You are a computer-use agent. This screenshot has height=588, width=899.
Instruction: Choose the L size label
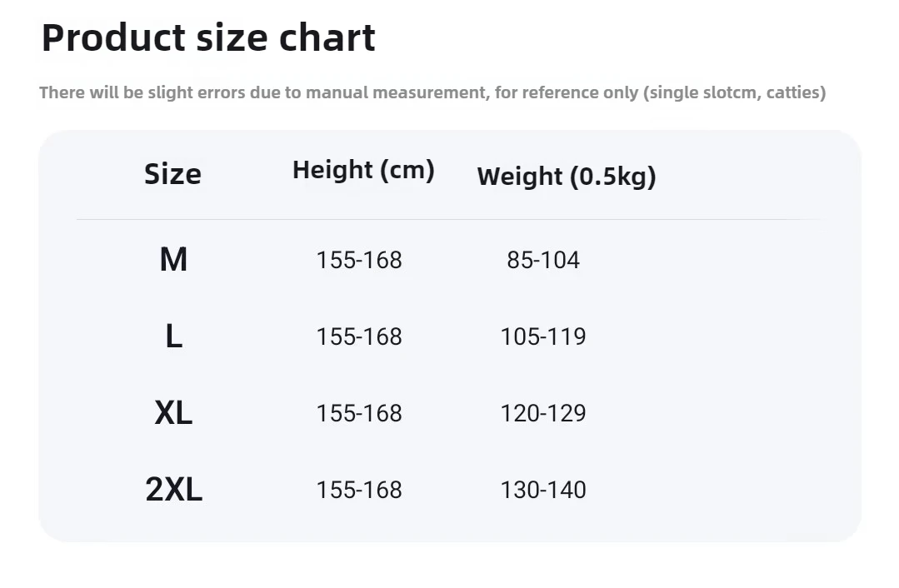pos(173,336)
